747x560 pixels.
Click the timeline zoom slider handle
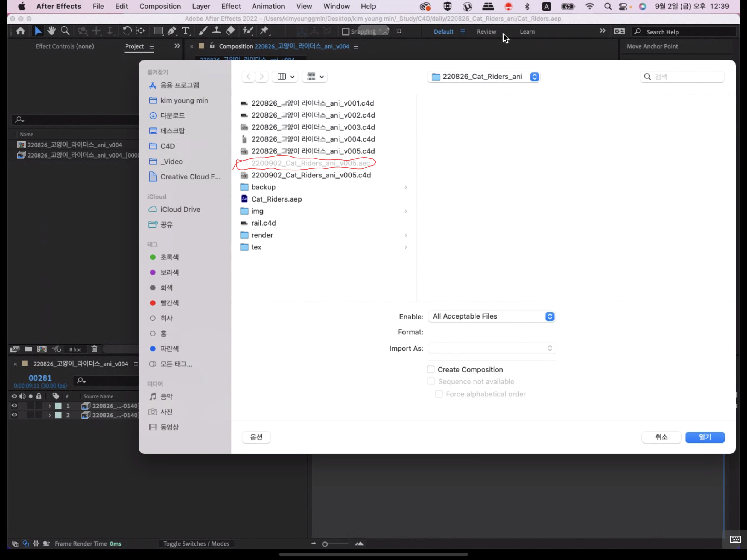pyautogui.click(x=325, y=544)
